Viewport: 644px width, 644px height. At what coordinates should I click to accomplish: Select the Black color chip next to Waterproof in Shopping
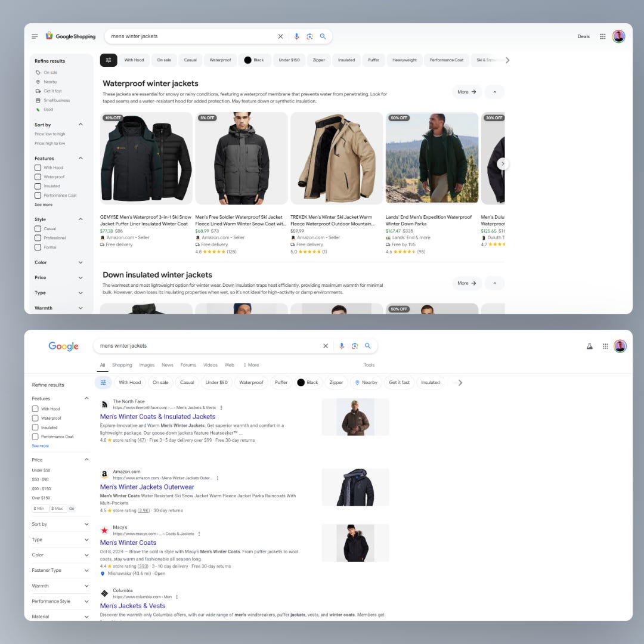coord(254,60)
